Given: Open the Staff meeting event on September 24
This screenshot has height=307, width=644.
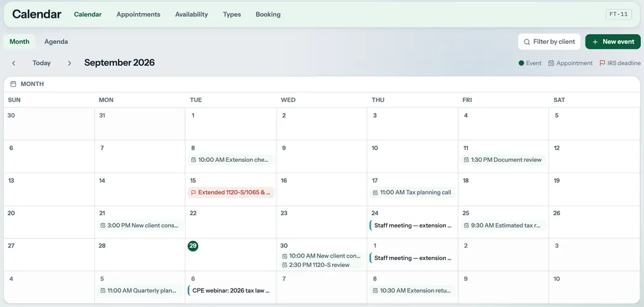Looking at the screenshot, I should pyautogui.click(x=412, y=225).
